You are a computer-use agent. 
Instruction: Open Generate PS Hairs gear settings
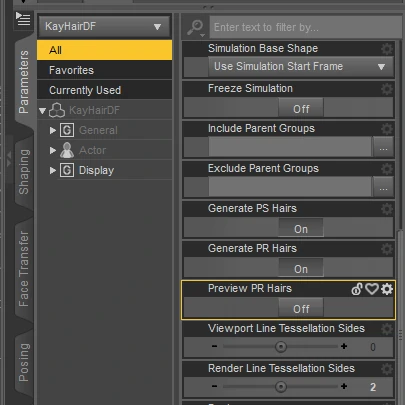coord(387,209)
